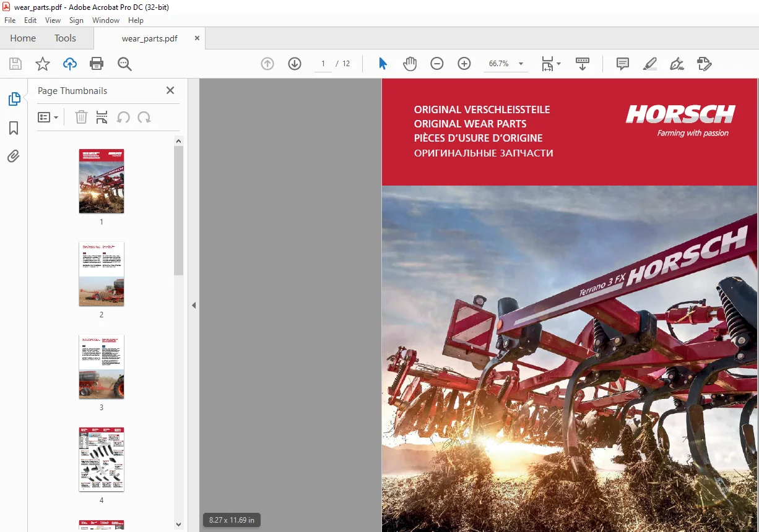The height and width of the screenshot is (532, 759).
Task: Click the Page Thumbnails panel title
Action: 72,90
